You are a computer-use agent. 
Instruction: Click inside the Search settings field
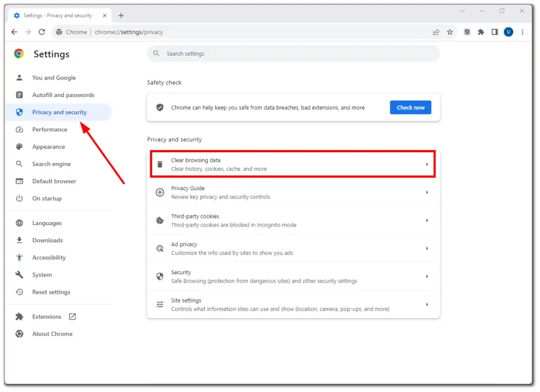tap(293, 53)
